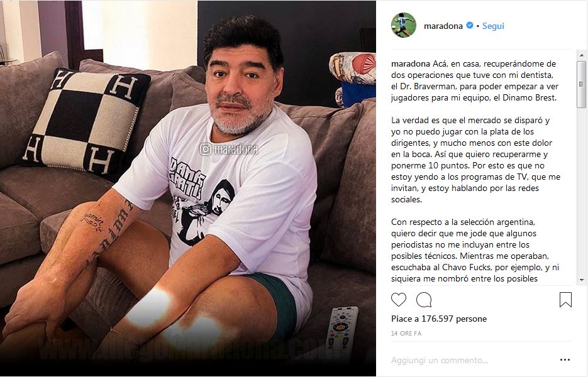
Task: Open the three-dots more options menu
Action: coord(565,360)
